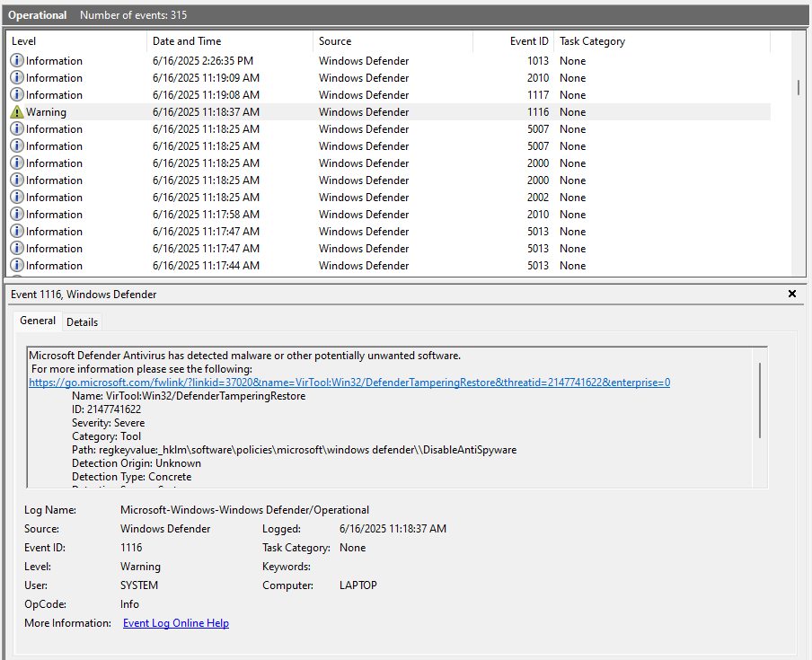Click the info icon of the 11:17:58 AM row

(17, 215)
